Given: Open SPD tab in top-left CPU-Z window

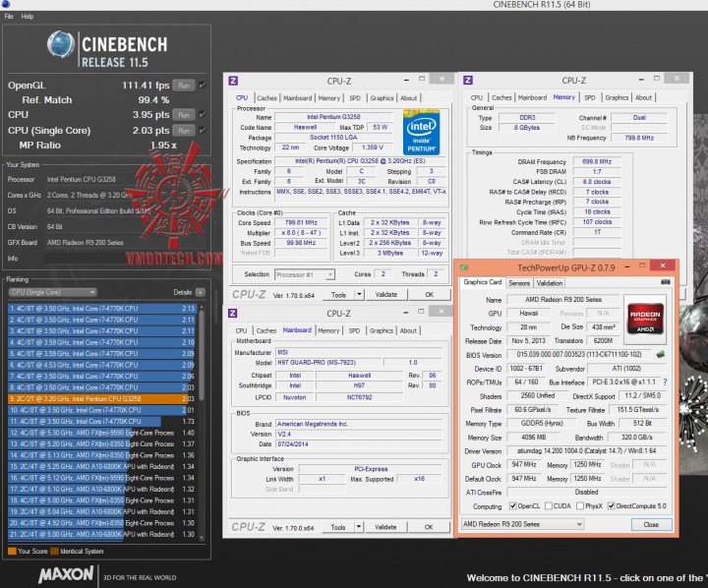Looking at the screenshot, I should [355, 98].
